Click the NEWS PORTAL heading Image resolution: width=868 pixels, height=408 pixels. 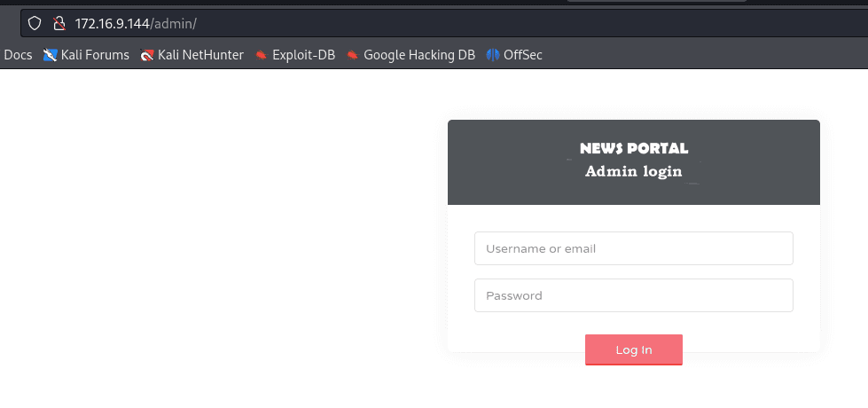[633, 148]
